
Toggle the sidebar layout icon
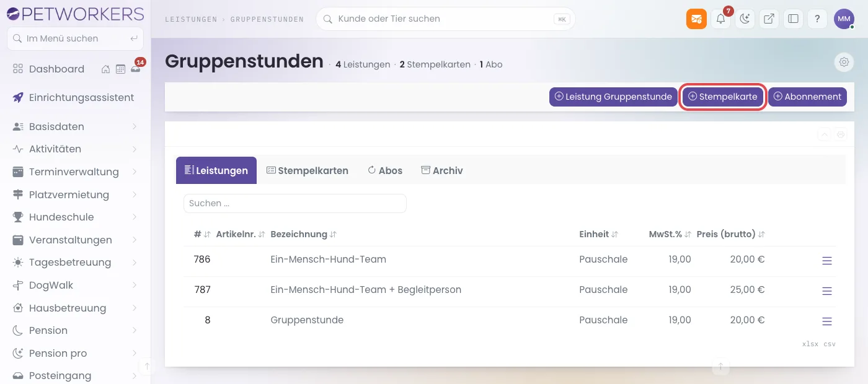click(x=793, y=19)
